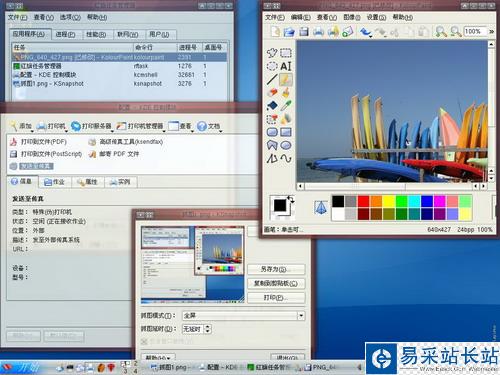Select the rectangular selection tool in KolourPaint
500x375 pixels.
click(286, 53)
